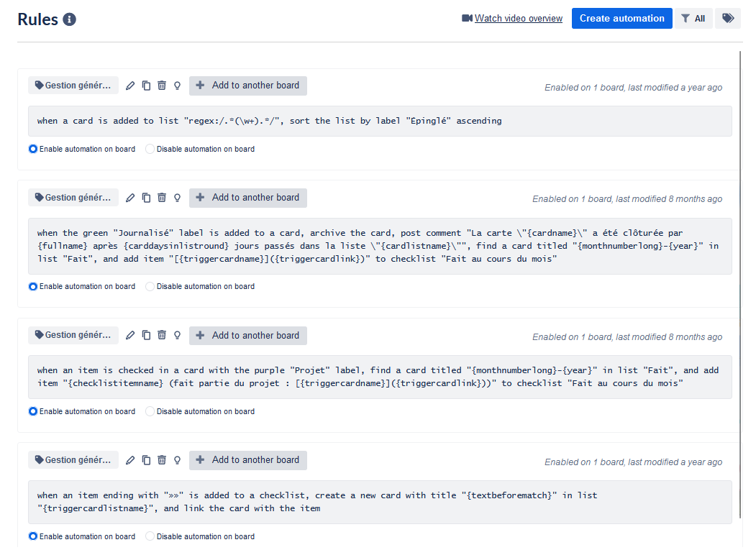Screen dimensions: 756x550
Task: Click the Gestion génér... tag on the "Projet" rule
Action: pos(73,336)
